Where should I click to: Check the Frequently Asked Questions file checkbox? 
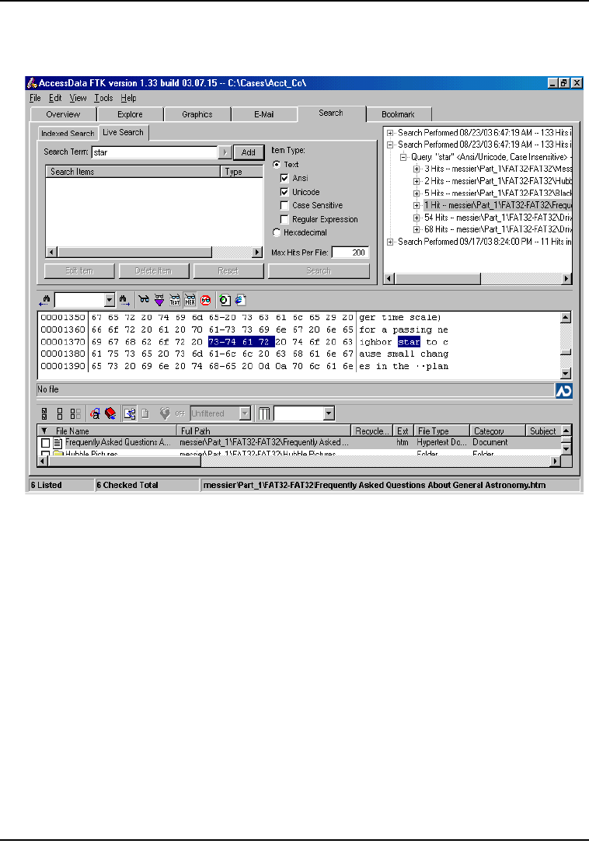[45, 443]
